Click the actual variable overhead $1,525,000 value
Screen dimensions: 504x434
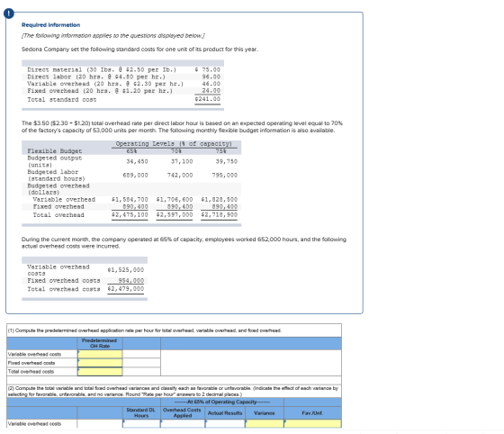(x=126, y=270)
